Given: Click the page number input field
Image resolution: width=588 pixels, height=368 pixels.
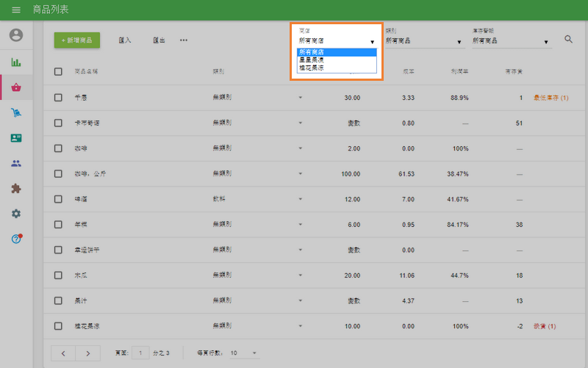Looking at the screenshot, I should coord(140,353).
